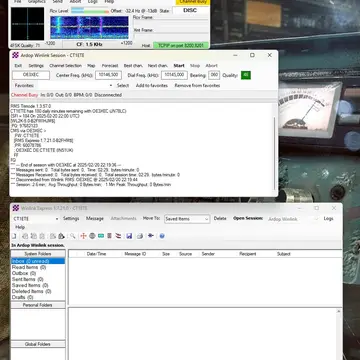Viewport: 360px width, 360px height.
Task: Click the Bearing input field
Action: (214, 75)
